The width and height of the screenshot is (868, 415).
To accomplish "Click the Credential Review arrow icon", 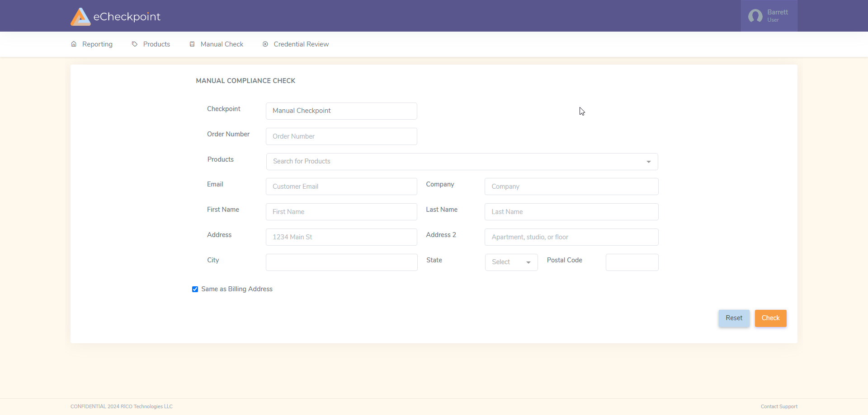I will coord(265,44).
